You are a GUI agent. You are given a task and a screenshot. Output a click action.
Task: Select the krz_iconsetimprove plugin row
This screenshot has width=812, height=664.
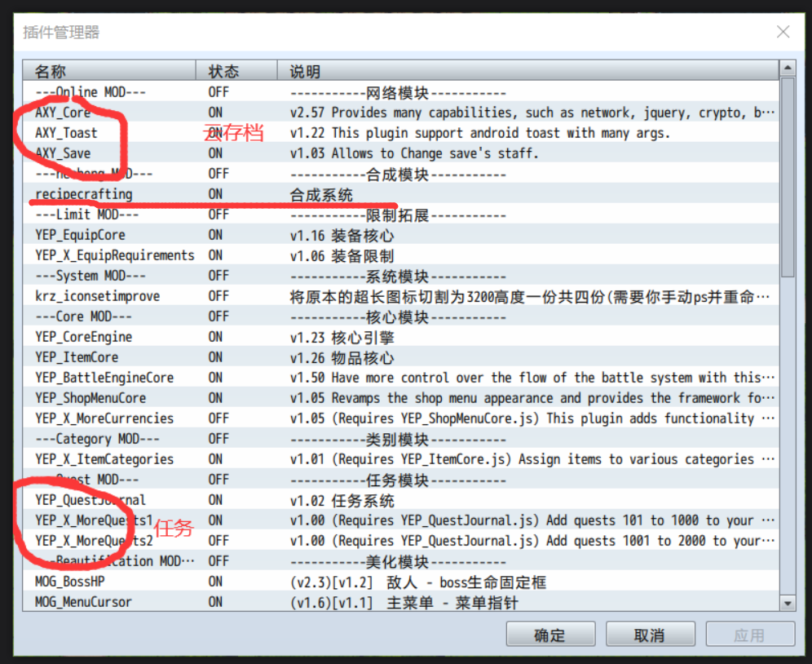tap(401, 296)
